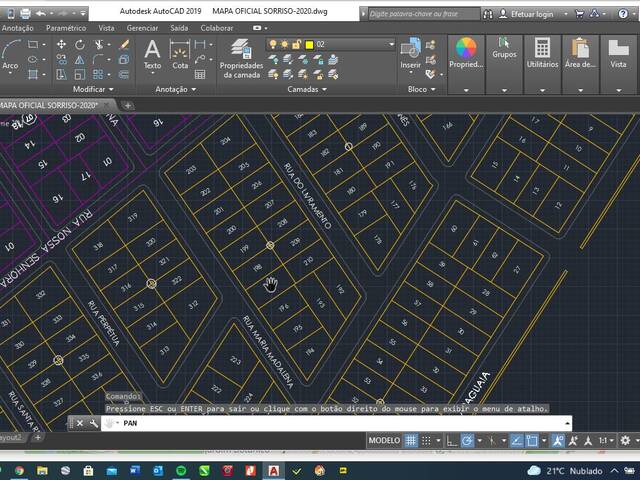640x480 pixels.
Task: Open the Paramétrico ribbon tab
Action: [x=66, y=28]
